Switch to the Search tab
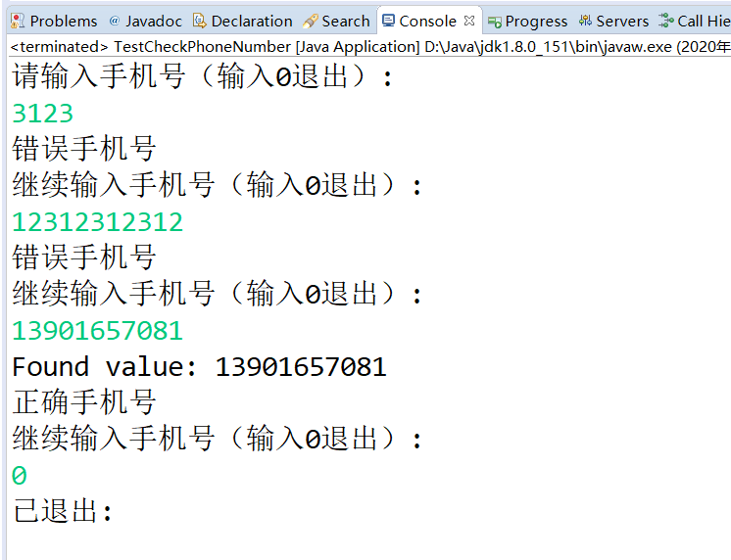 (x=336, y=21)
